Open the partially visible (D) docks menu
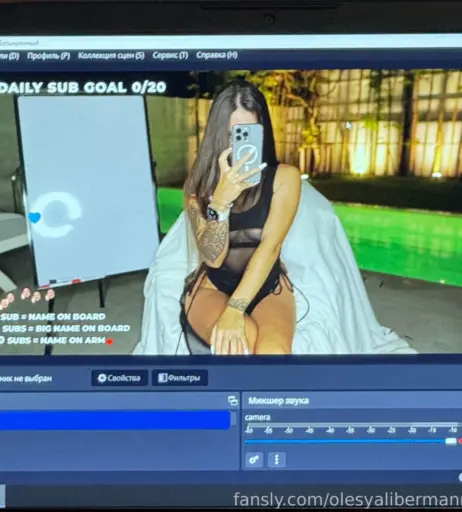Image resolution: width=462 pixels, height=512 pixels. click(x=9, y=56)
